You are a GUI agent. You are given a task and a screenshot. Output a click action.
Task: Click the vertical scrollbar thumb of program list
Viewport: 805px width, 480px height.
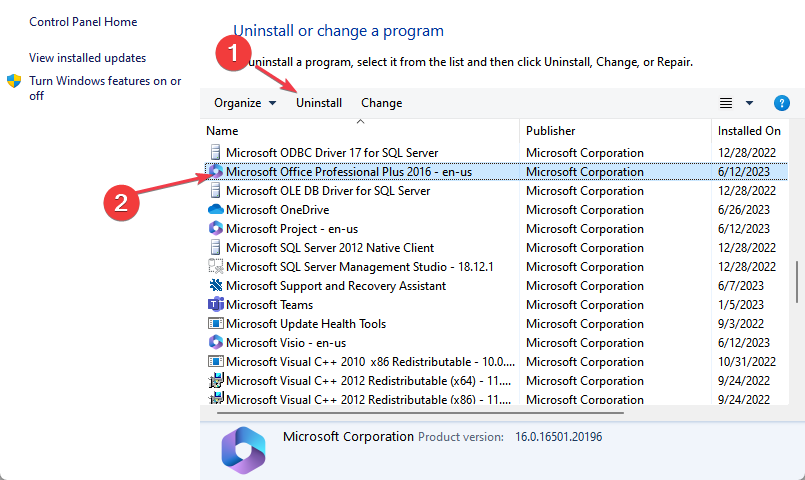point(797,281)
